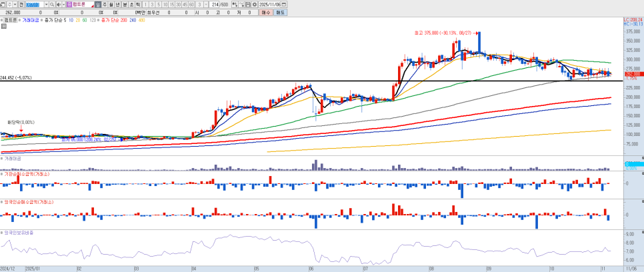The width and height of the screenshot is (644, 272).
Task: Toggle the 종가 단순 200 moving average legend
Action: pos(111,21)
